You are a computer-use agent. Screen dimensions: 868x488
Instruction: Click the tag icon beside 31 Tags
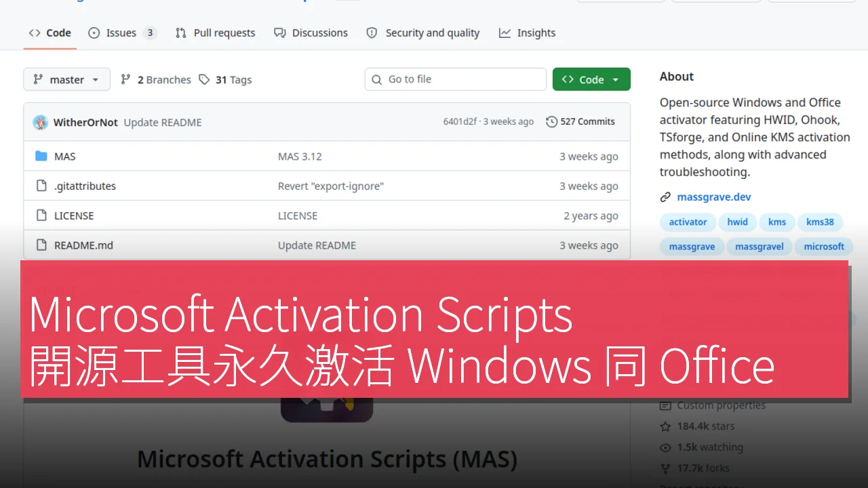coord(204,79)
